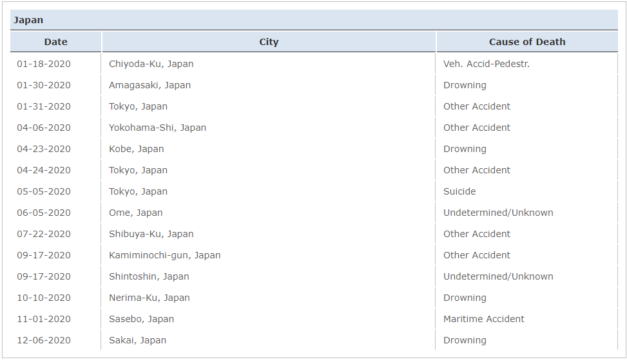Select the date 07-22-2020
Viewport: 627px width, 364px height.
[44, 234]
